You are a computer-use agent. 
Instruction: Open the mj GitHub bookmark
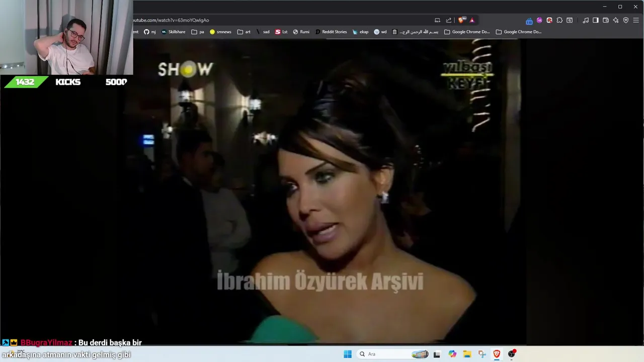pyautogui.click(x=150, y=32)
